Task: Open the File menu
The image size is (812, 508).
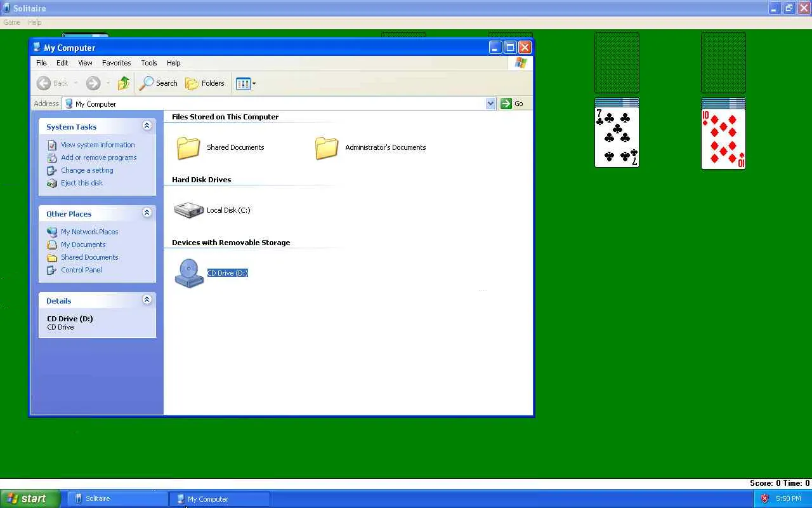Action: 41,63
